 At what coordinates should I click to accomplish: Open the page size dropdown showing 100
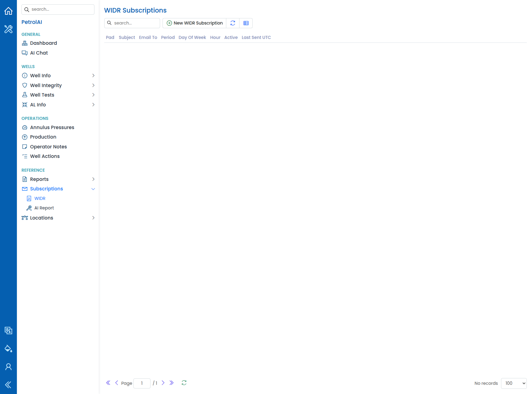click(x=514, y=383)
